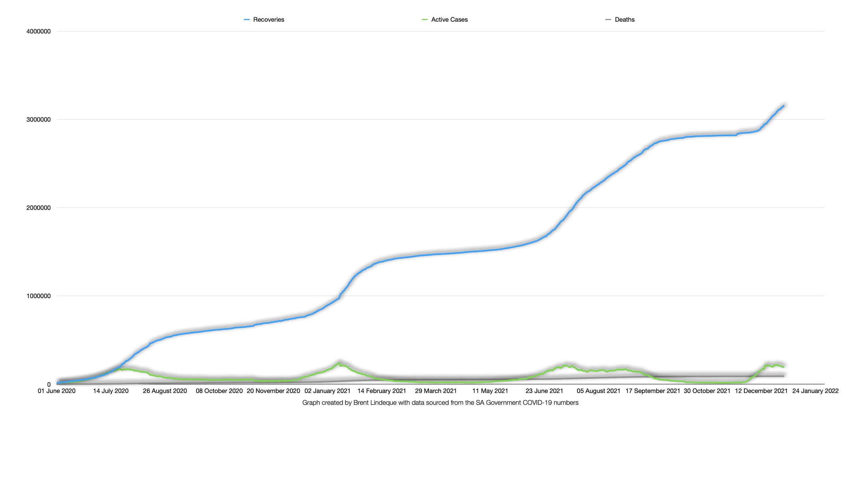This screenshot has height=493, width=868.
Task: Click the 05 August 2021 date label
Action: click(599, 391)
